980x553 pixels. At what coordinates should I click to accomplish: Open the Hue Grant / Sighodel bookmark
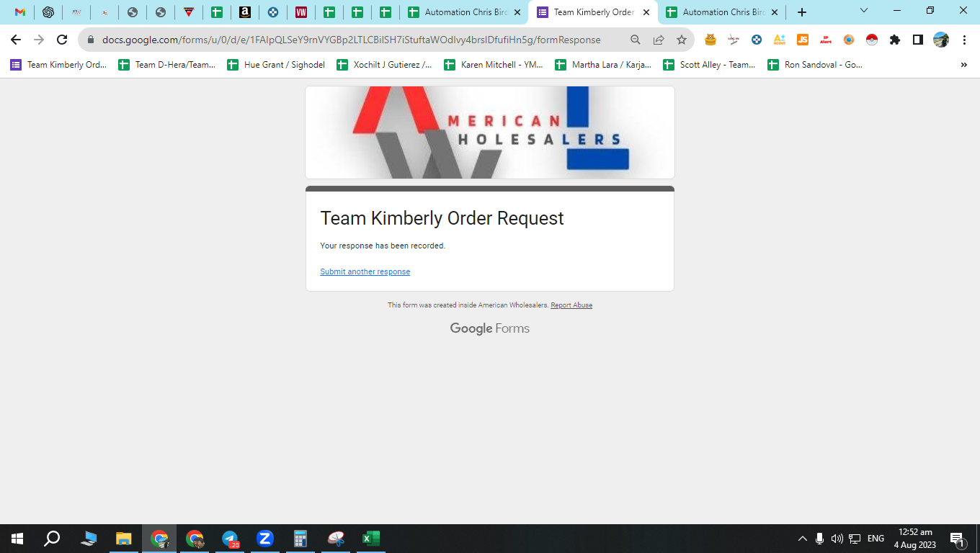[x=276, y=65]
